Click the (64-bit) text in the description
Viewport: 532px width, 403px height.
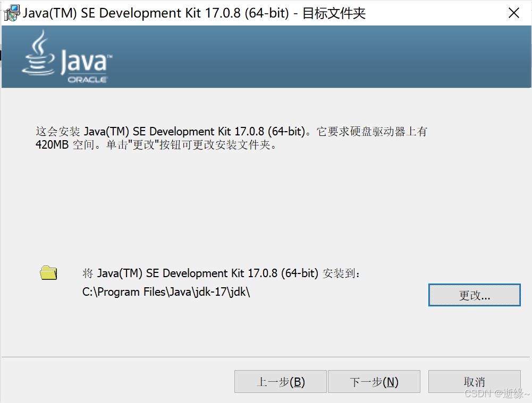click(286, 132)
